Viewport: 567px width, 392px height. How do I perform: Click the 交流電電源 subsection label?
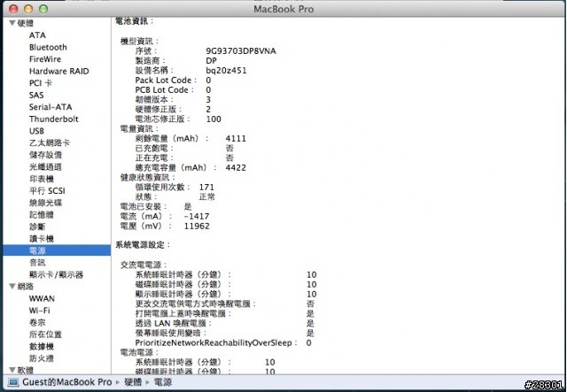click(x=144, y=265)
